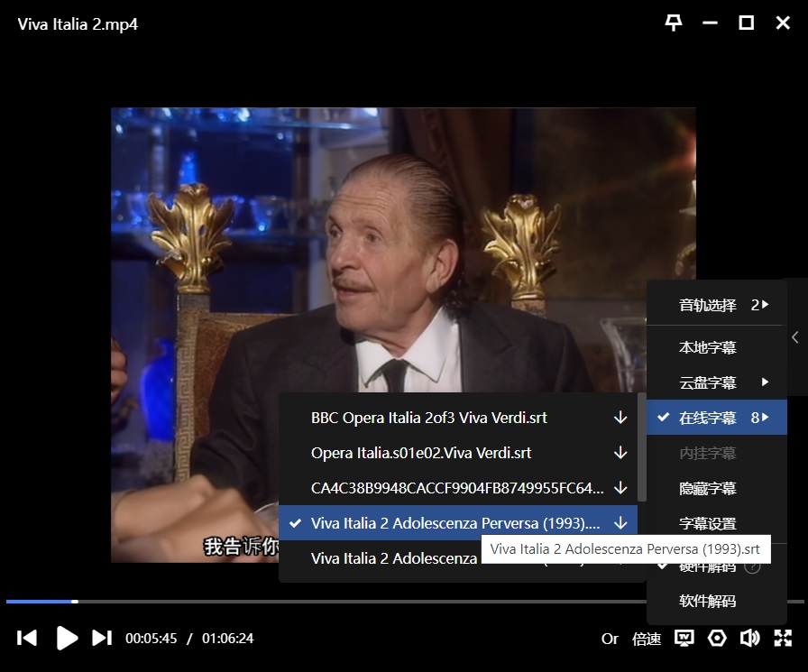Click the video progress bar

(361, 601)
